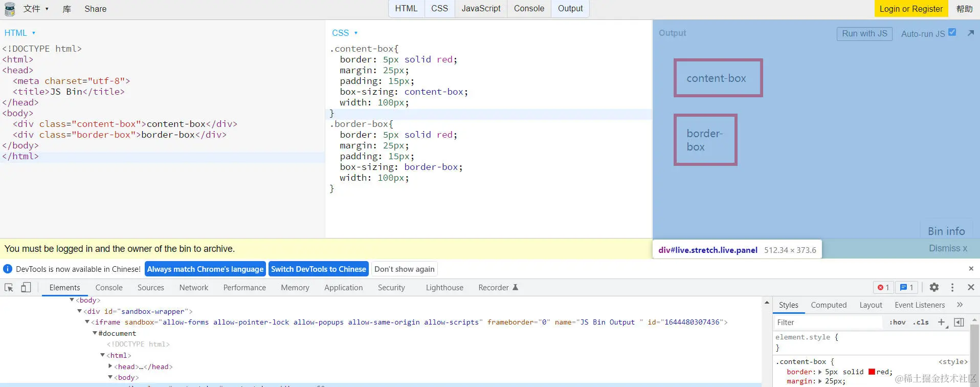
Task: Collapse the body node containing sandbox-wrapper
Action: [x=72, y=299]
